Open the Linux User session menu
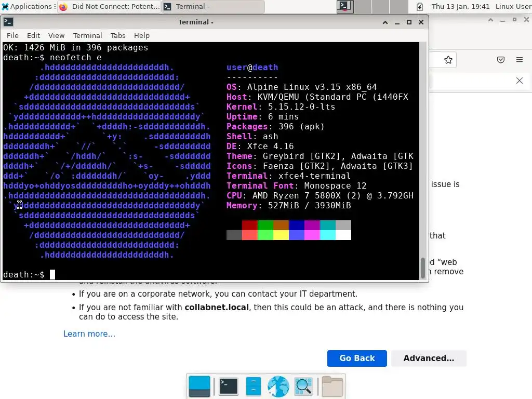The image size is (532, 399). point(513,6)
